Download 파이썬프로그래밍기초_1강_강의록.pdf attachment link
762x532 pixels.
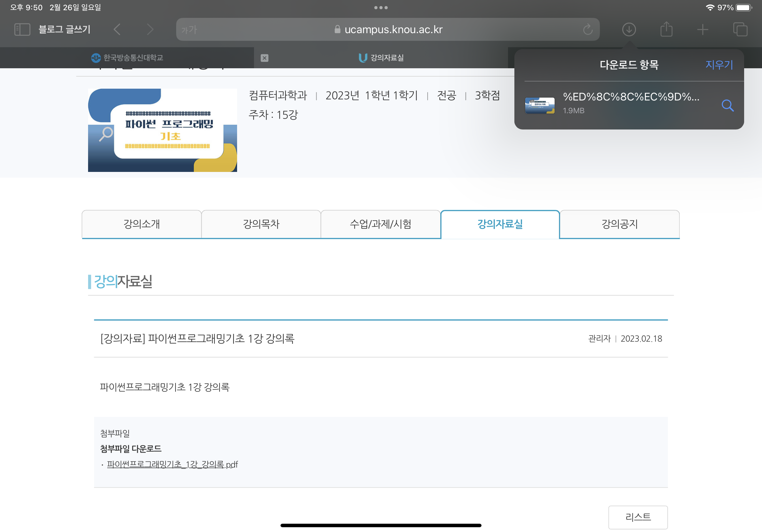pyautogui.click(x=172, y=464)
